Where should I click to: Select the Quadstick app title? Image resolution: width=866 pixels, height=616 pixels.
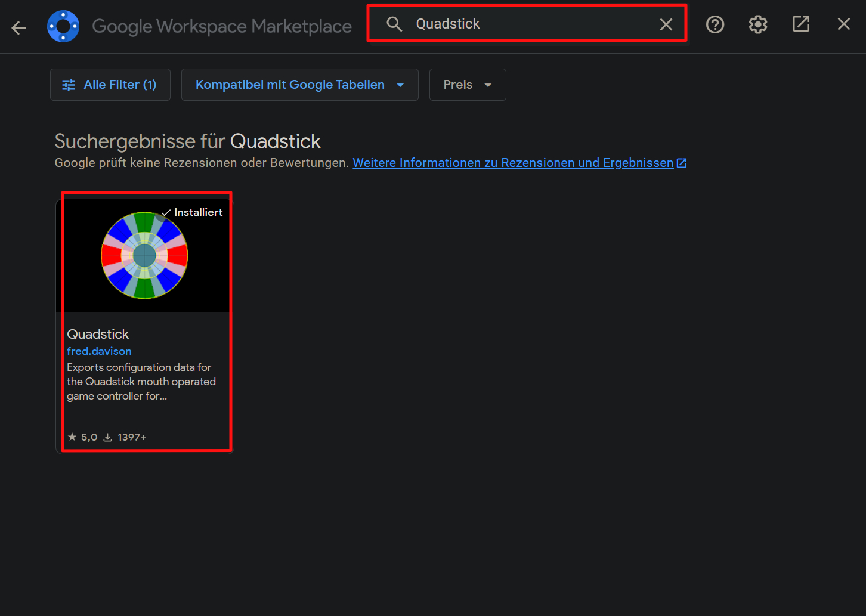click(98, 334)
